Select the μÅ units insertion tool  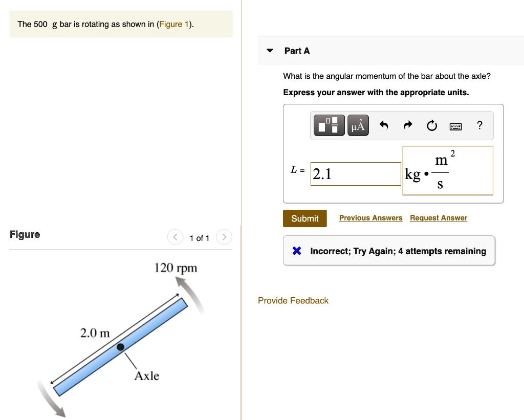tap(358, 125)
